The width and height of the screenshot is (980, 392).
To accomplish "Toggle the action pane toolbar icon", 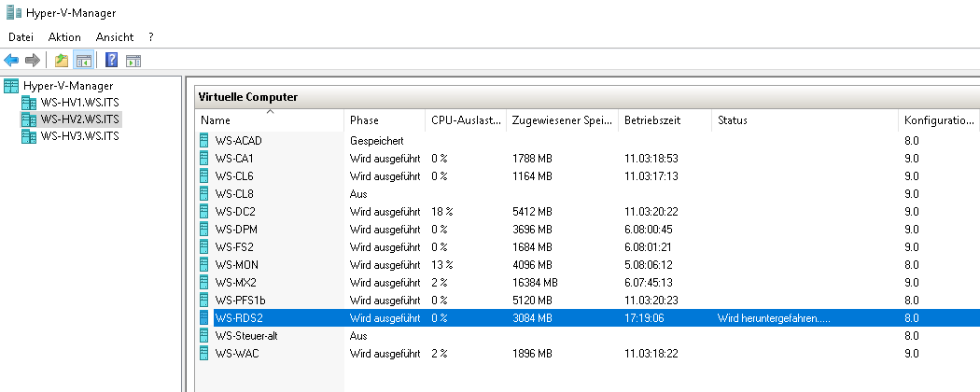I will coord(133,61).
